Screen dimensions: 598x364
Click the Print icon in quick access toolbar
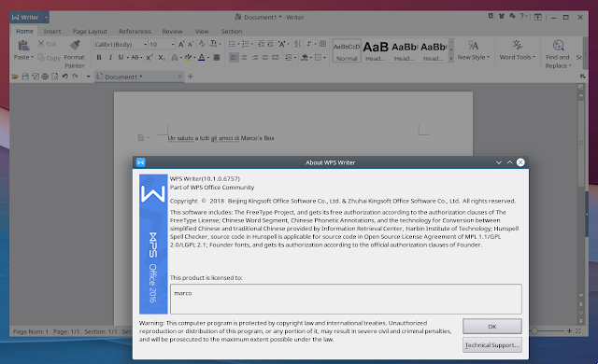pyautogui.click(x=45, y=77)
